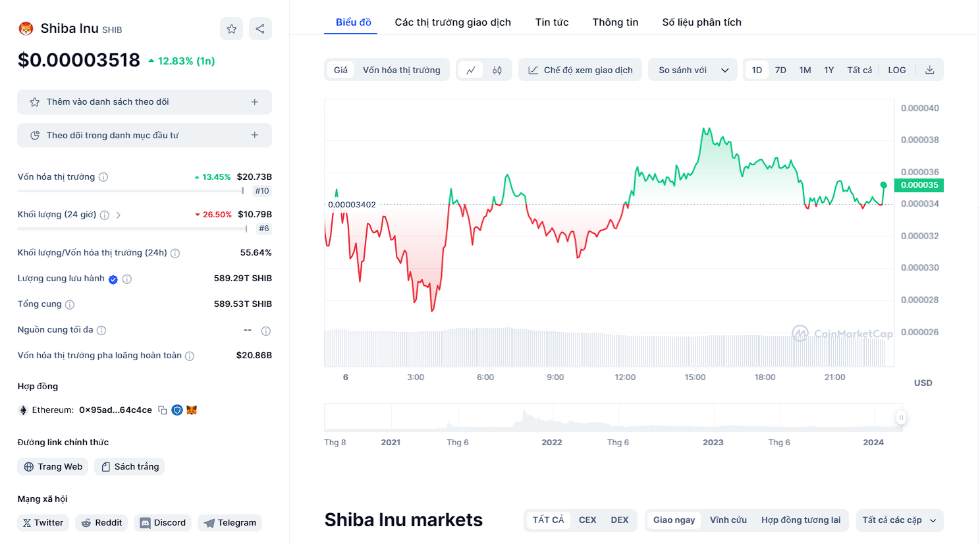This screenshot has width=980, height=544.
Task: Switch chart to Vốn hóa thị trường view
Action: pyautogui.click(x=402, y=70)
